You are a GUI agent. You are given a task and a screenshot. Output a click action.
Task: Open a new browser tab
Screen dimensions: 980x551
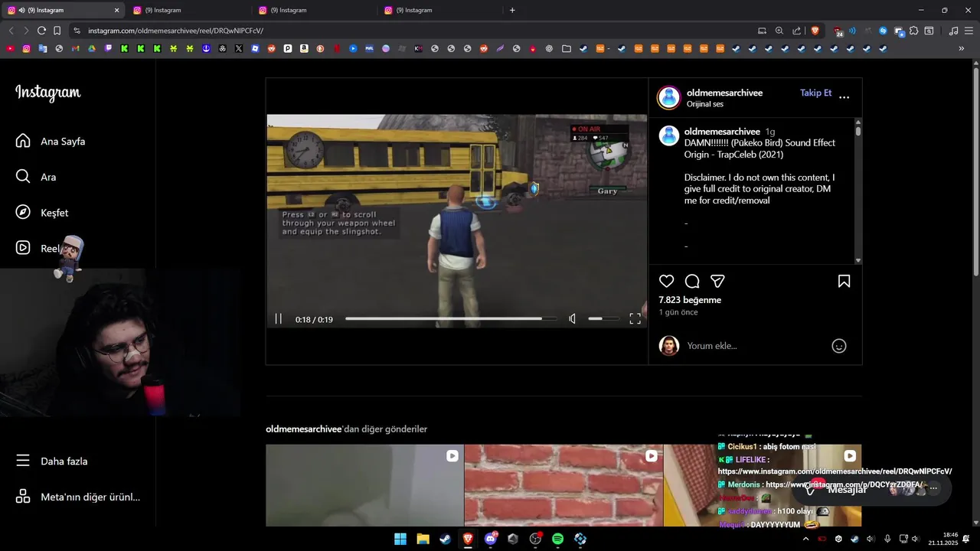point(512,10)
